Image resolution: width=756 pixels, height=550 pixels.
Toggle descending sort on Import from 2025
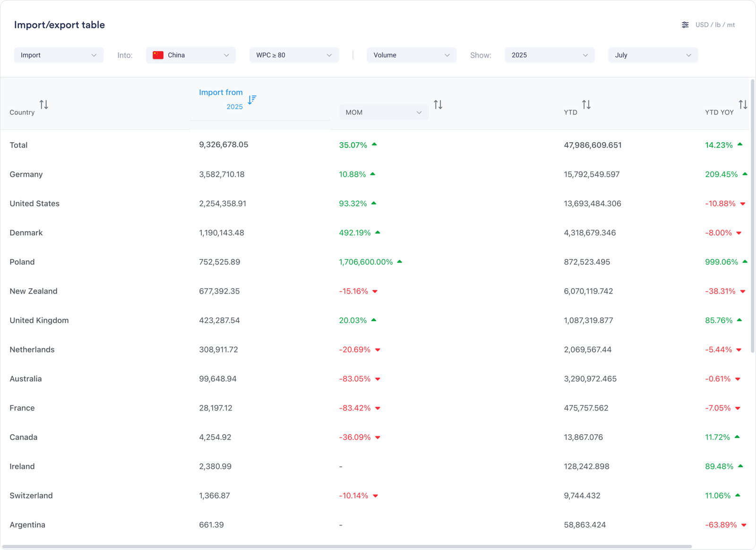tap(252, 100)
